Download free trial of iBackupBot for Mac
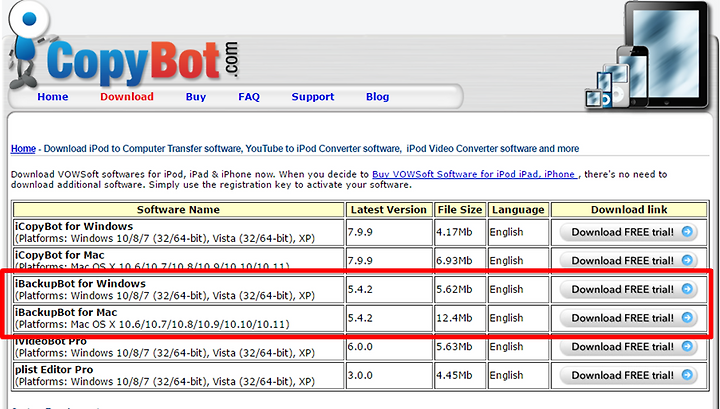The width and height of the screenshot is (720, 409). 629,318
